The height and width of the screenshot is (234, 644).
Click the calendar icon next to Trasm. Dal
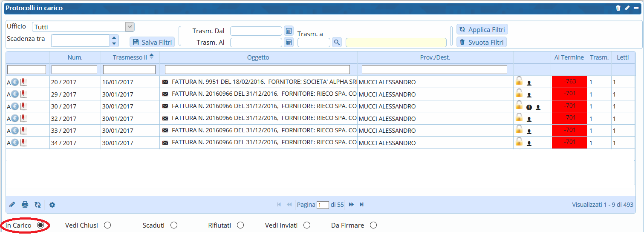click(x=289, y=31)
